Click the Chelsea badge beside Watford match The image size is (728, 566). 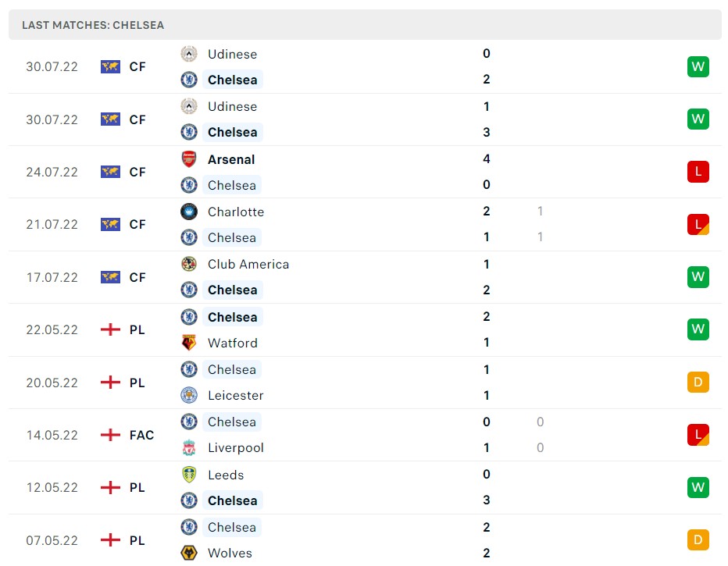[188, 316]
